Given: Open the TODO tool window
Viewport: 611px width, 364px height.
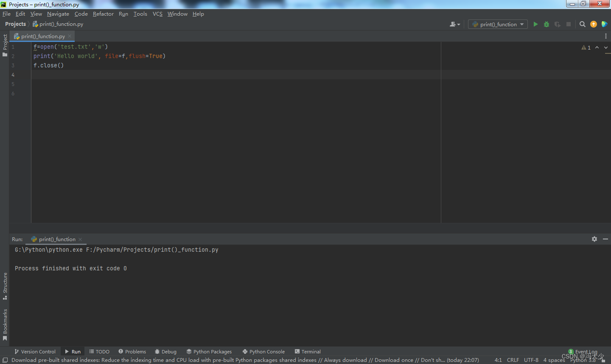Looking at the screenshot, I should click(99, 352).
